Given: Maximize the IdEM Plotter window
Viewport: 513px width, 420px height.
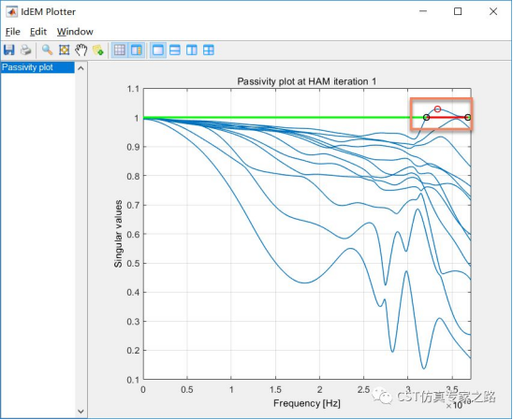Looking at the screenshot, I should coord(458,12).
